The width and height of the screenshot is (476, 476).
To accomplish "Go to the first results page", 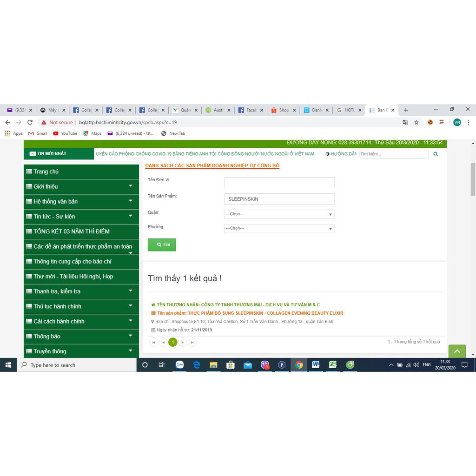I will click(x=153, y=343).
